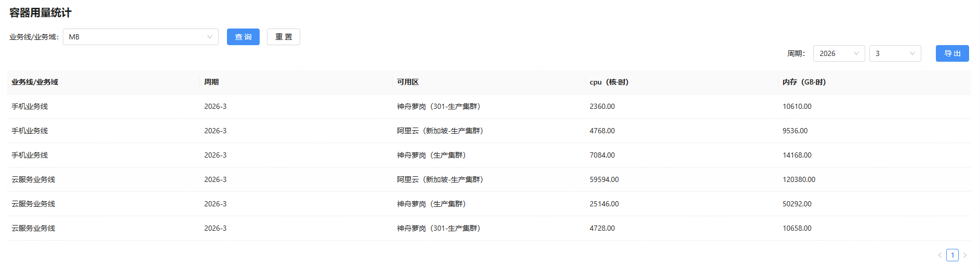This screenshot has height=267, width=980.
Task: Click the 导出 (export) button
Action: click(x=952, y=53)
